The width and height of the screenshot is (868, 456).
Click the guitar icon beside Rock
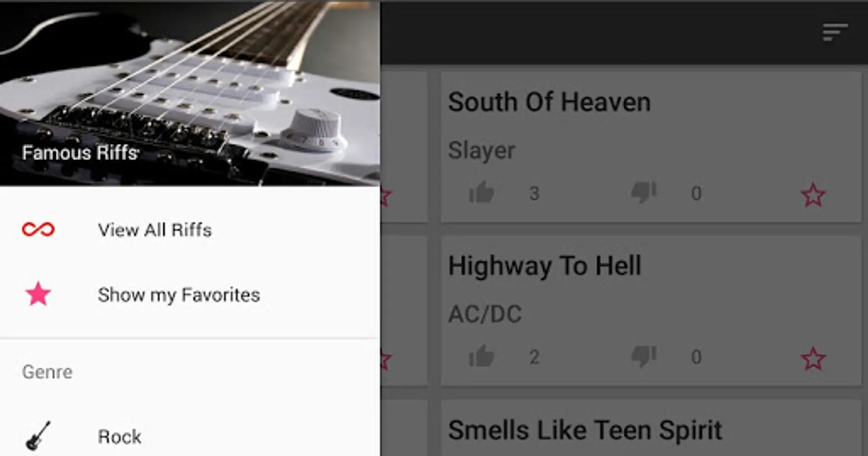point(38,436)
